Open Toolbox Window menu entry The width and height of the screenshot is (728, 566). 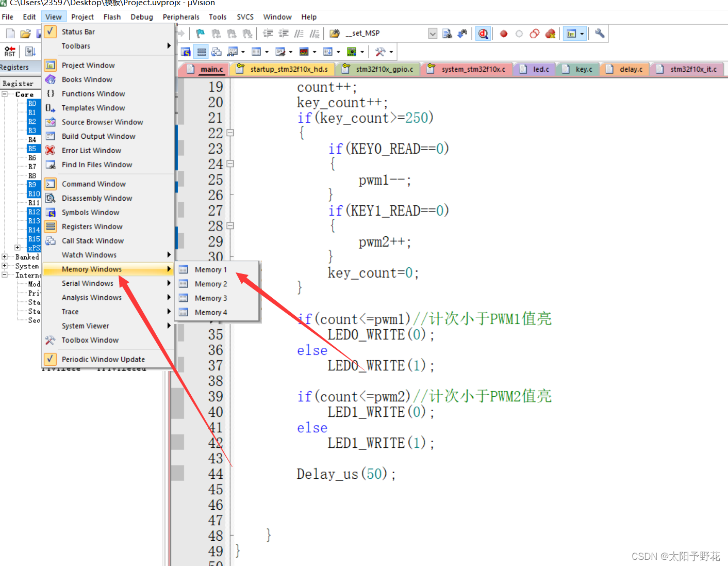point(108,340)
